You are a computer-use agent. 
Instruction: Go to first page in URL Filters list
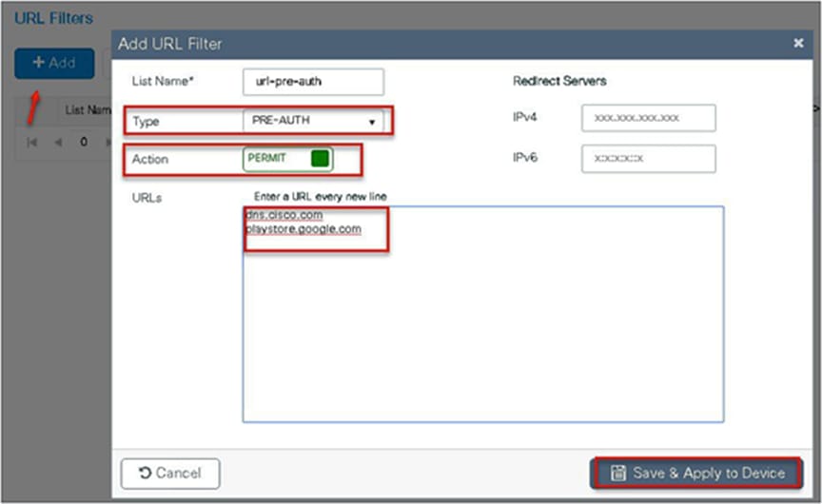click(x=32, y=143)
